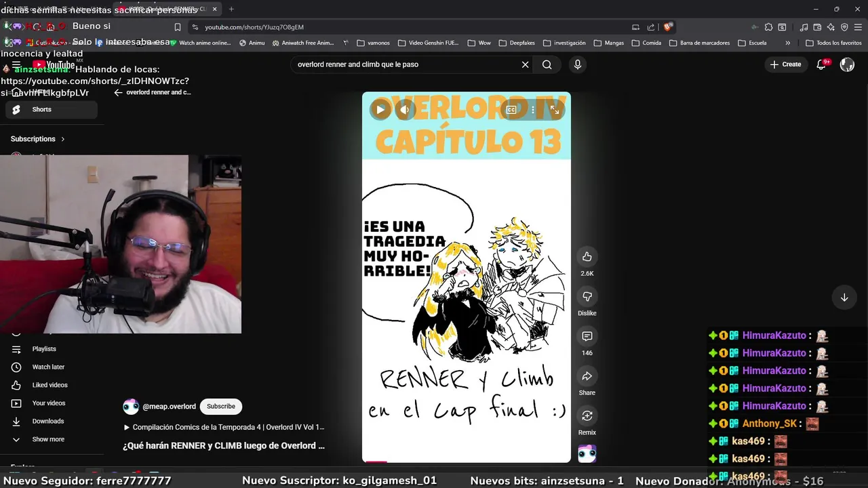Open the investigación bookmarks folder
Image resolution: width=868 pixels, height=488 pixels.
click(564, 43)
